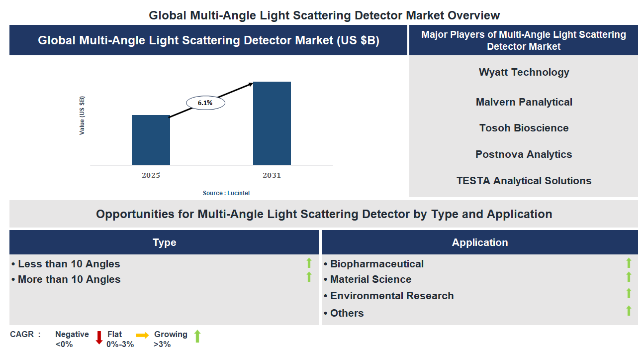Click Wyatt Technology in the players list
Screen dimensions: 644x355
(524, 72)
